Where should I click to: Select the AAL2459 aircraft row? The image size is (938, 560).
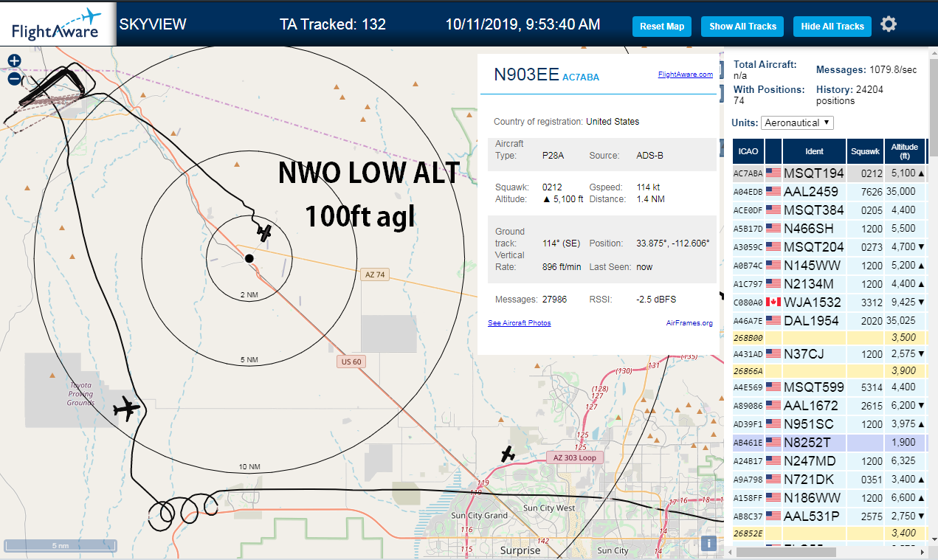(x=830, y=192)
